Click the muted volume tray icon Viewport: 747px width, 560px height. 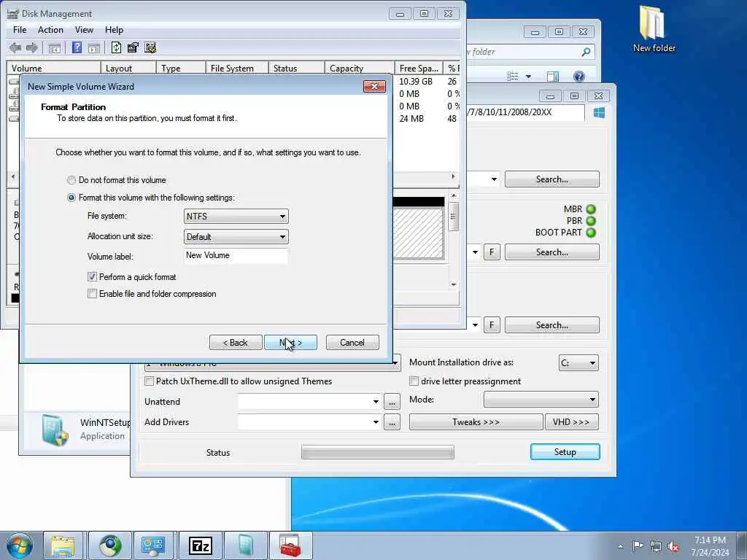pos(673,547)
